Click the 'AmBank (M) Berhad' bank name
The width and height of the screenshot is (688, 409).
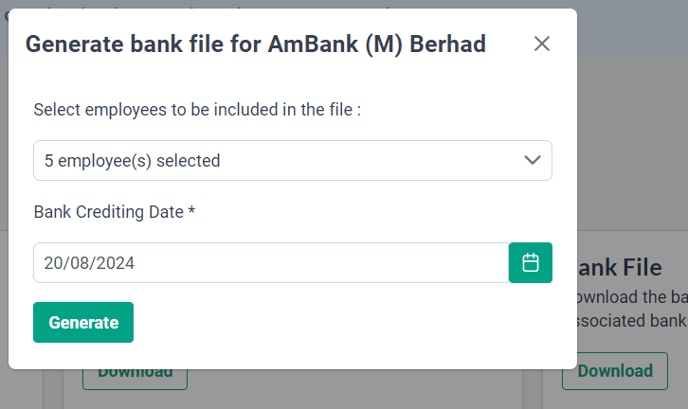click(x=376, y=44)
